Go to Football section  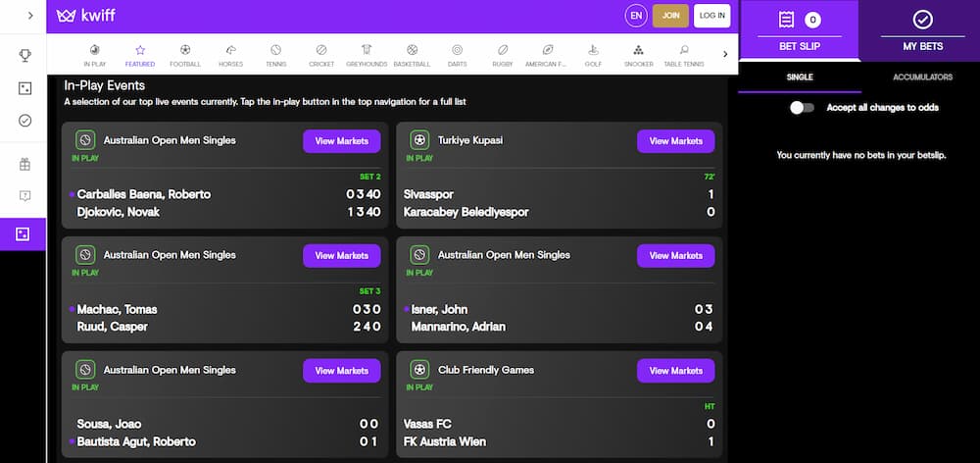(x=185, y=56)
